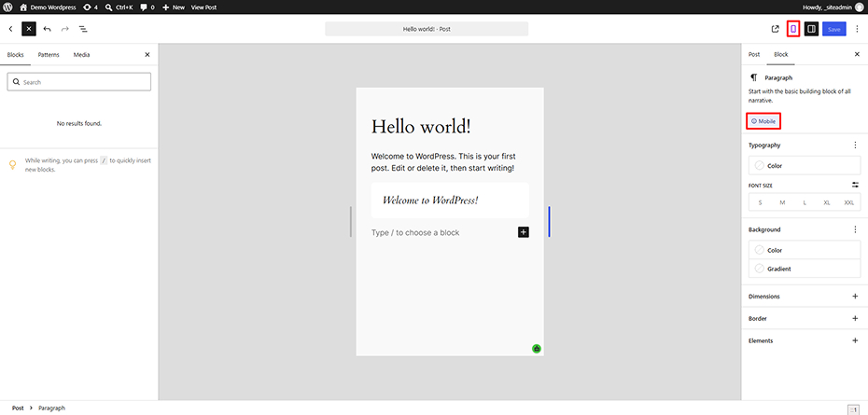
Task: Open the Typography text Color picker
Action: pyautogui.click(x=805, y=165)
